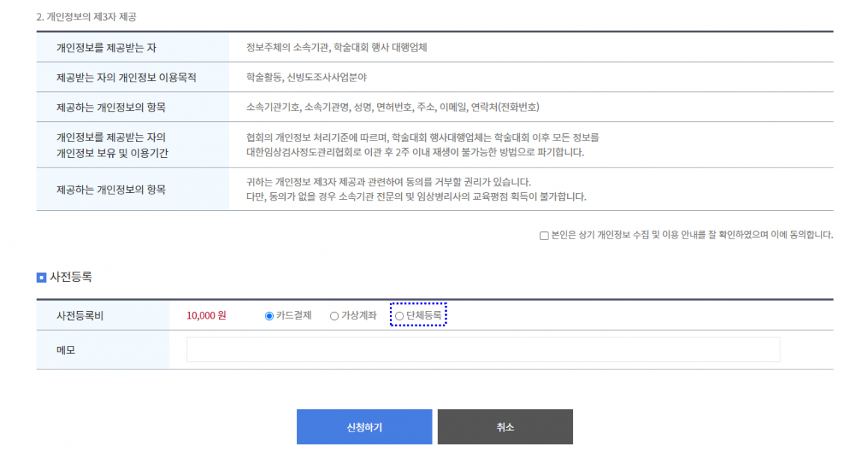Click into the 메모 text field
This screenshot has width=868, height=463.
pyautogui.click(x=483, y=349)
